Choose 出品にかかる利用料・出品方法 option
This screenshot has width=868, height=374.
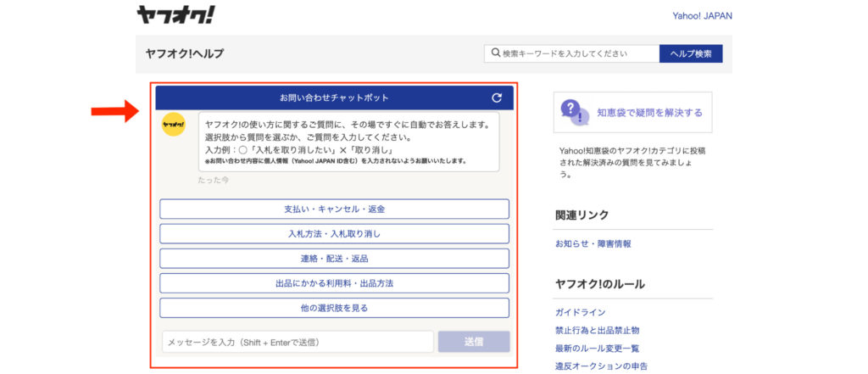pos(334,283)
